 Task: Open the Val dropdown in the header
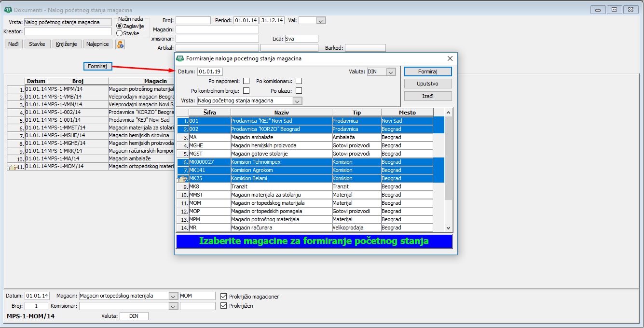[x=321, y=20]
